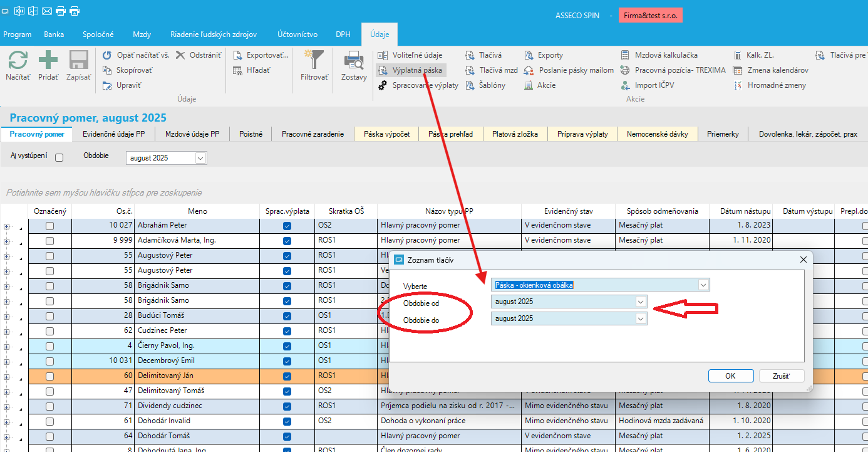
Task: Open Zostavy reports icon
Action: 354,61
